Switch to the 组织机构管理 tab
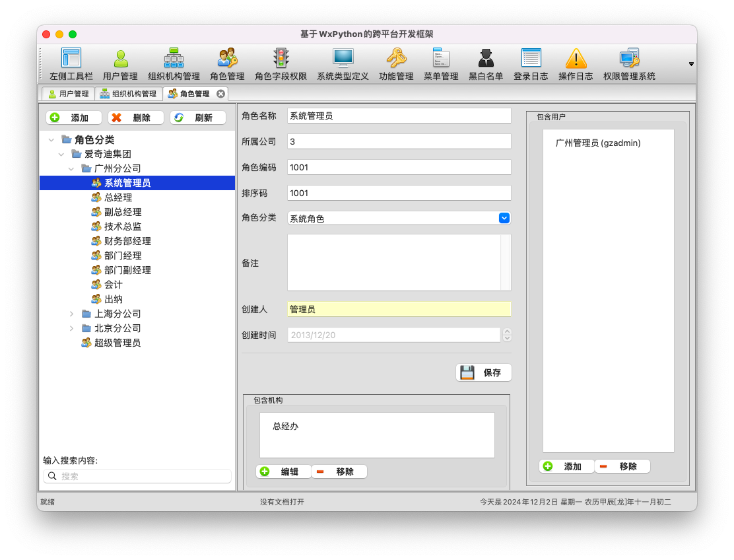 click(128, 94)
